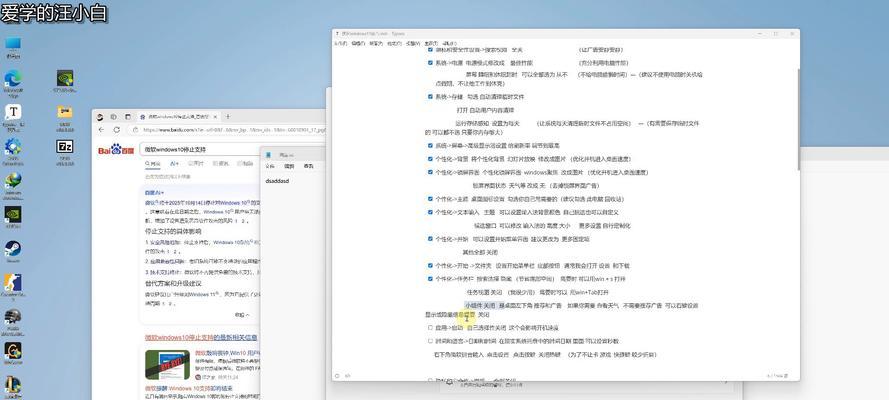889x400 pixels.
Task: Open Notepad 查看 menu
Action: pyautogui.click(x=308, y=167)
